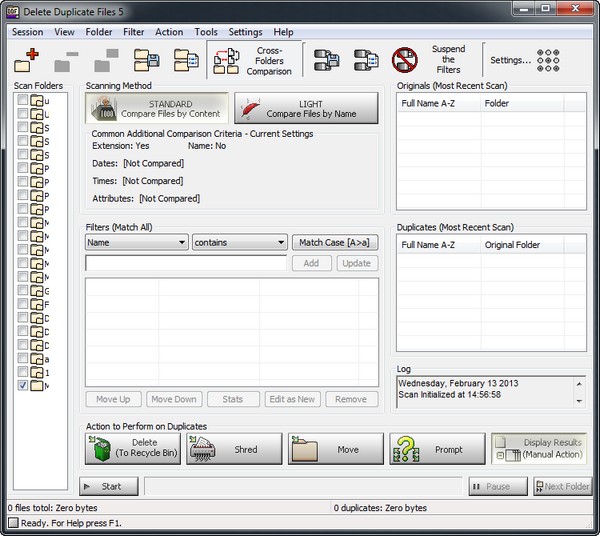Viewport: 600px width, 536px height.
Task: Select Delete to Recycle Bin action
Action: pos(133,449)
